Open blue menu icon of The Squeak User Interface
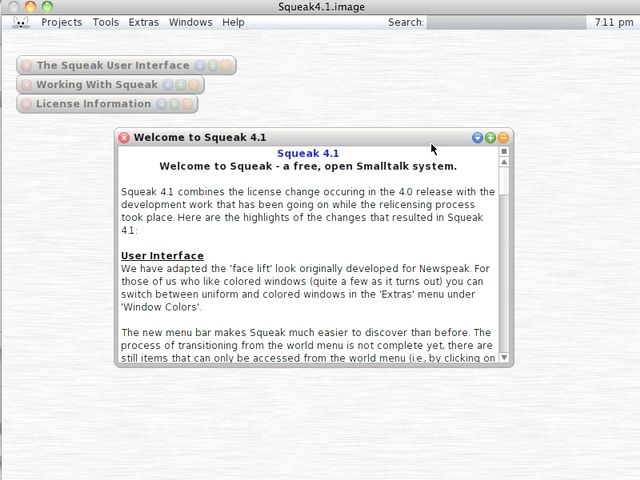The image size is (640, 480). tap(200, 65)
